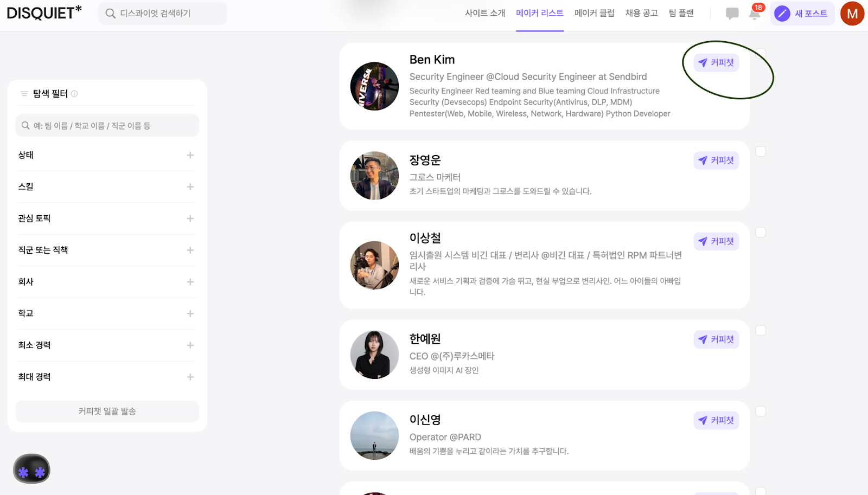The height and width of the screenshot is (495, 868).
Task: Click '그로스 마케터' text
Action: point(435,177)
